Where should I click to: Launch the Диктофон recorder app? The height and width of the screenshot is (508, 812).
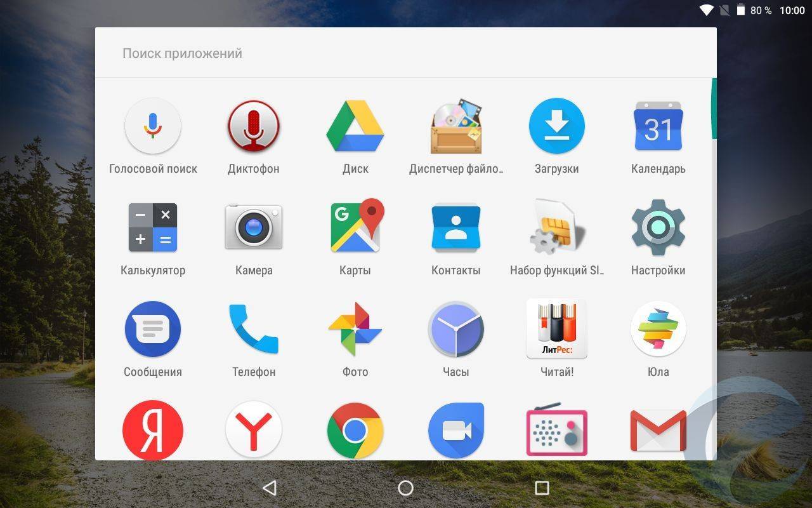(x=253, y=126)
